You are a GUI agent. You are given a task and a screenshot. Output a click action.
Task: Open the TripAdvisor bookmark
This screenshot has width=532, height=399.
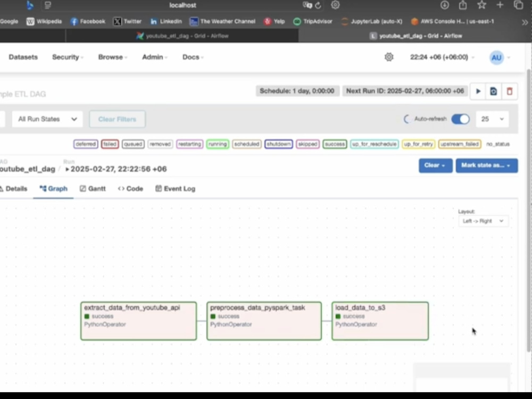point(312,21)
